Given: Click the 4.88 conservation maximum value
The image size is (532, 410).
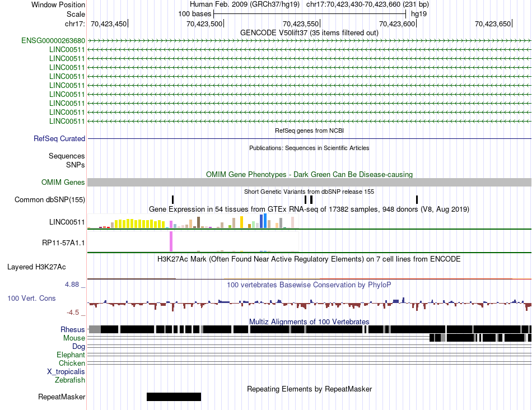Looking at the screenshot, I should pyautogui.click(x=72, y=285).
